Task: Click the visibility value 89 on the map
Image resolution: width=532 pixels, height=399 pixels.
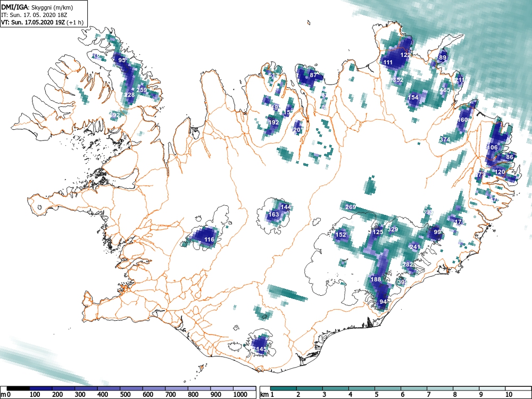Action: pos(443,57)
